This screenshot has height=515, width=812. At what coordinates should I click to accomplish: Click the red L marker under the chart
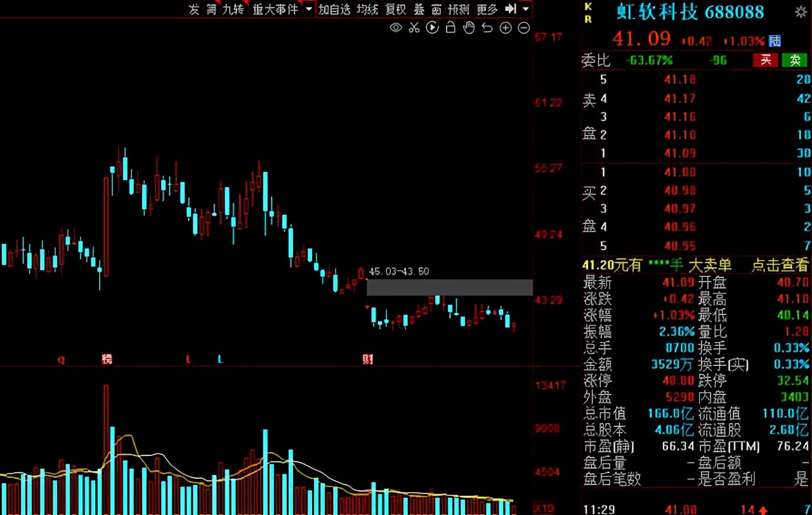(x=188, y=359)
